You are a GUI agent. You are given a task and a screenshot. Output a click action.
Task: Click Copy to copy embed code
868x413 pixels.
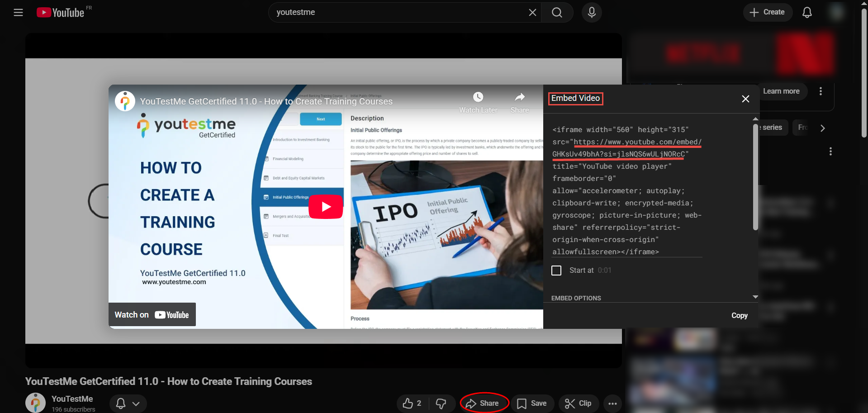(739, 315)
